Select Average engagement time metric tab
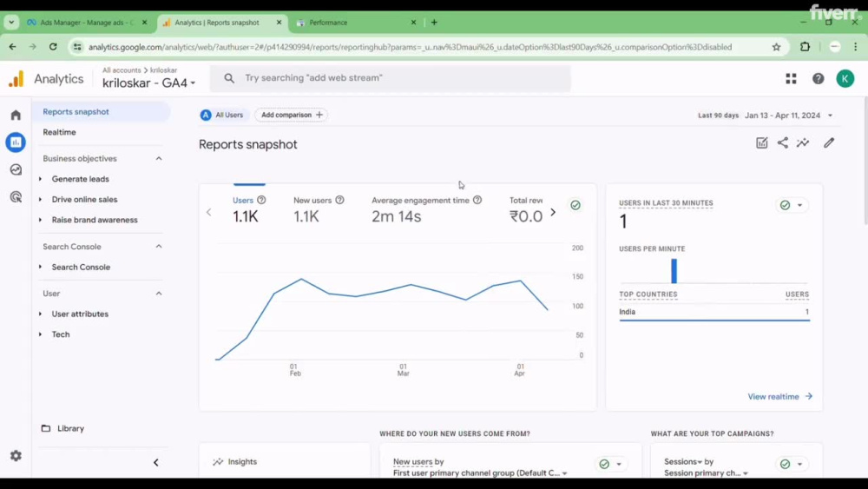The height and width of the screenshot is (489, 868). click(x=427, y=208)
